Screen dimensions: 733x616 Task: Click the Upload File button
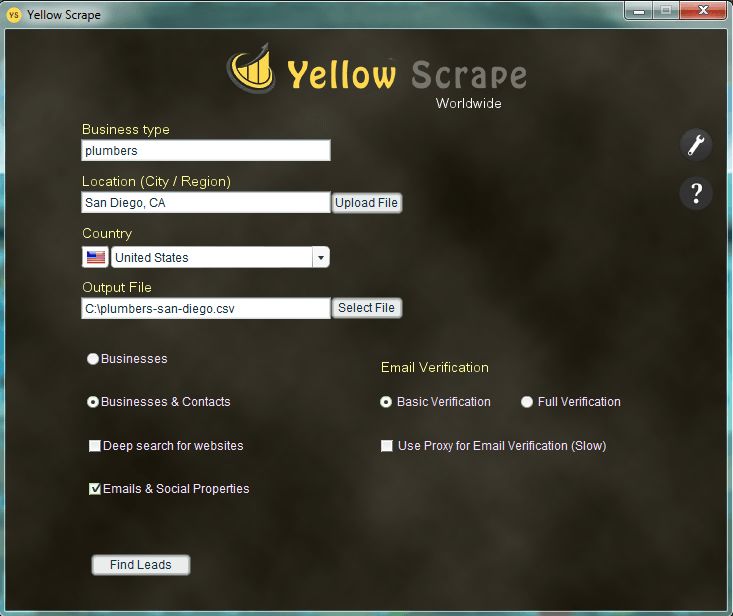coord(366,203)
